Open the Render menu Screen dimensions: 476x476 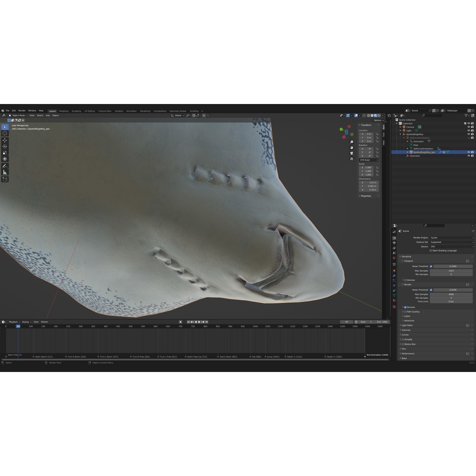tap(22, 111)
